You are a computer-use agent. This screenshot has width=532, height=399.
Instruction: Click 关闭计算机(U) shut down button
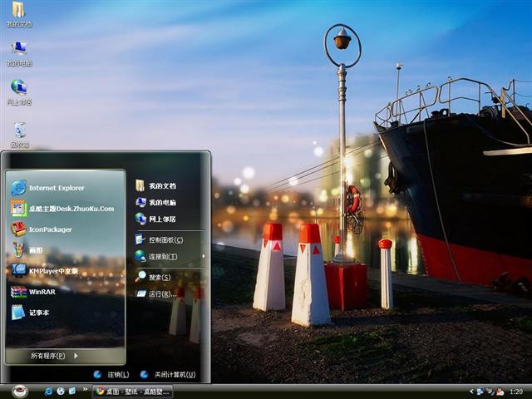(169, 375)
